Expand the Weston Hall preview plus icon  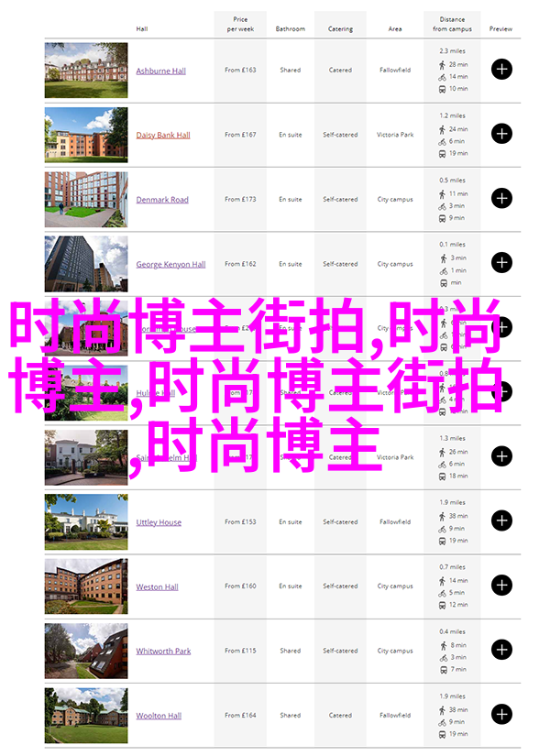(x=501, y=586)
